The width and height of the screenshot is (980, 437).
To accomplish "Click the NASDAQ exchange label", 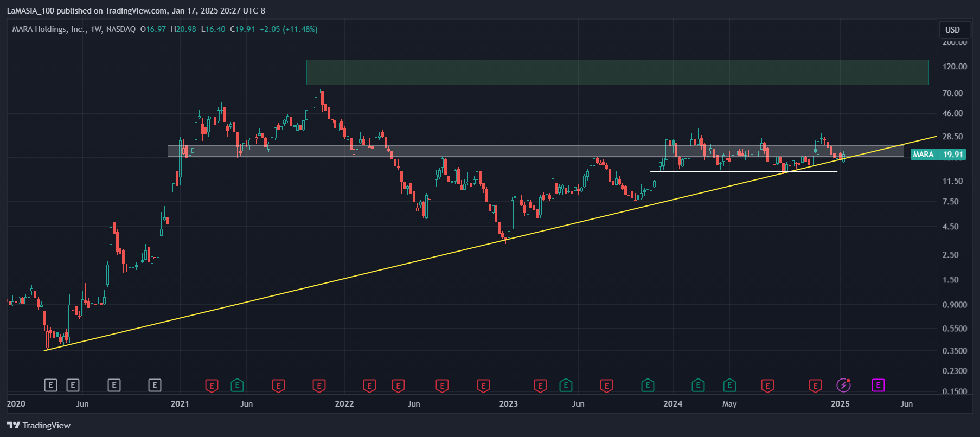I will (121, 29).
